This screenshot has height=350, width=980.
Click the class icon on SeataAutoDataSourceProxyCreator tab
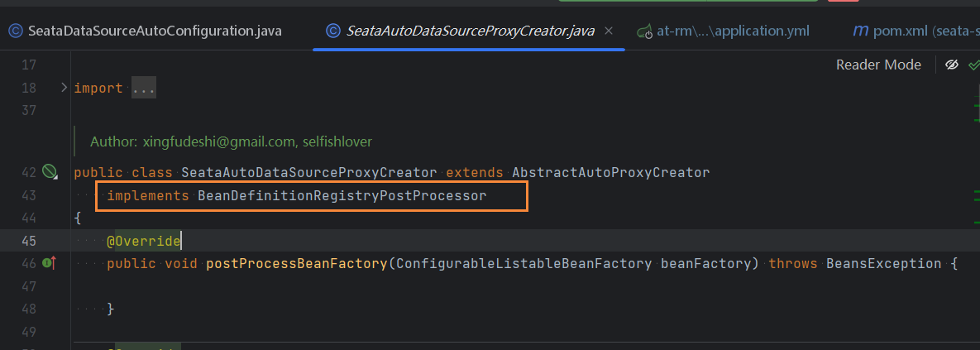(x=333, y=31)
